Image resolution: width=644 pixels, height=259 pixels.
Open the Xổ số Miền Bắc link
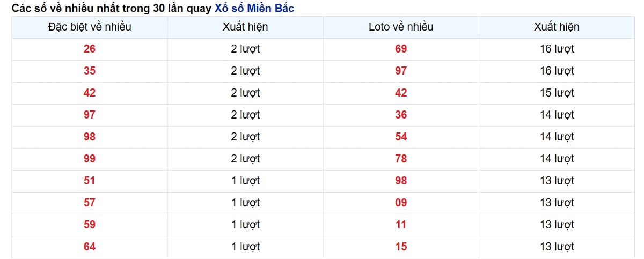click(254, 8)
